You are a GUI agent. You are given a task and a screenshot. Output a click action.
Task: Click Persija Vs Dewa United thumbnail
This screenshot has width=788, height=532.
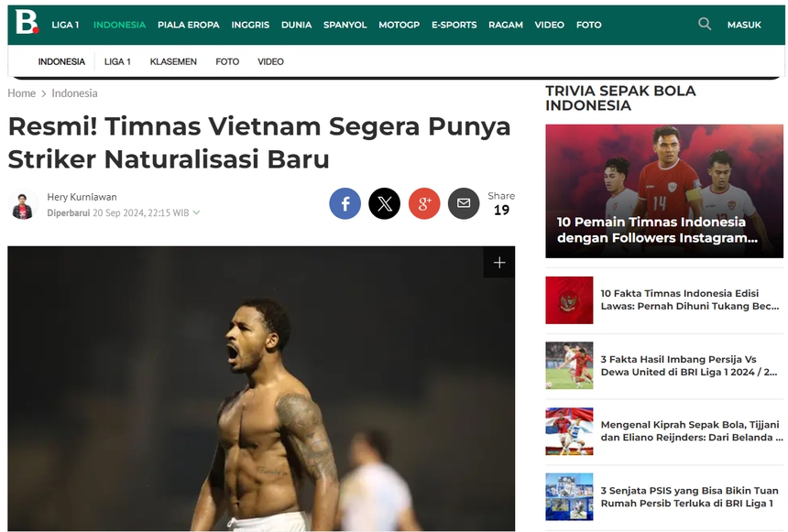click(x=569, y=365)
